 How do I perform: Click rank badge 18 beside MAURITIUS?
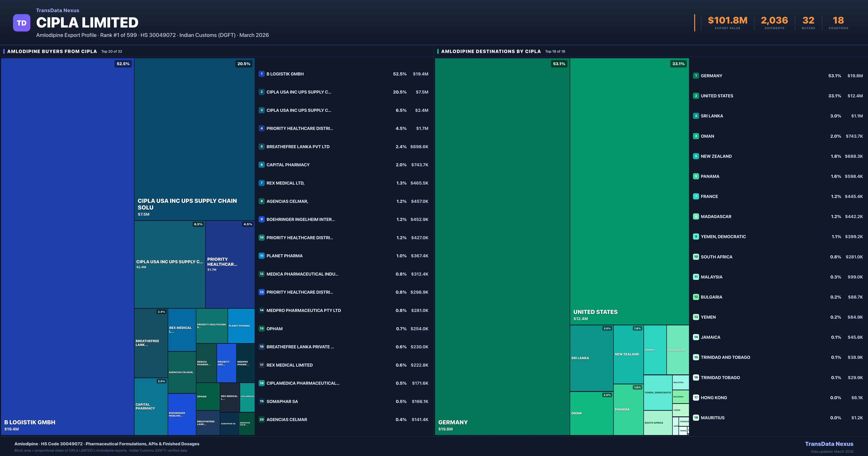pos(696,418)
